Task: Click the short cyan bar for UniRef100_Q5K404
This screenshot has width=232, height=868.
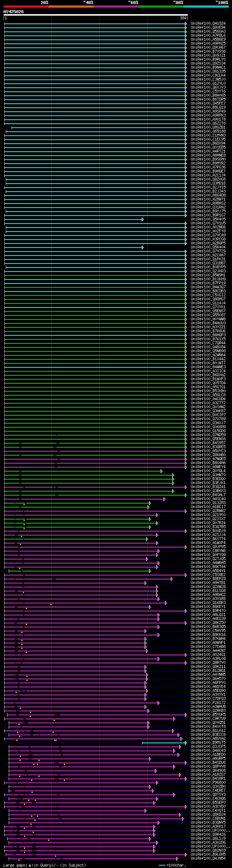Action: click(74, 247)
